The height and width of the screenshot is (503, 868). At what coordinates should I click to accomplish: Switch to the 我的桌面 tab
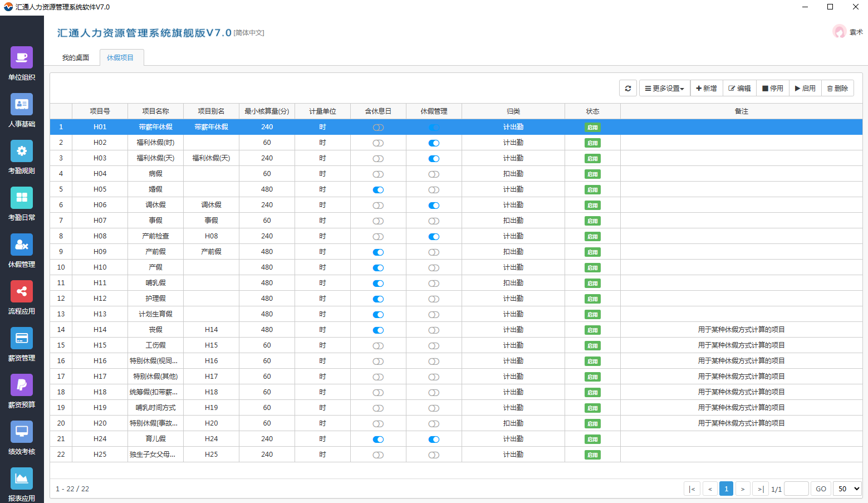pos(75,57)
